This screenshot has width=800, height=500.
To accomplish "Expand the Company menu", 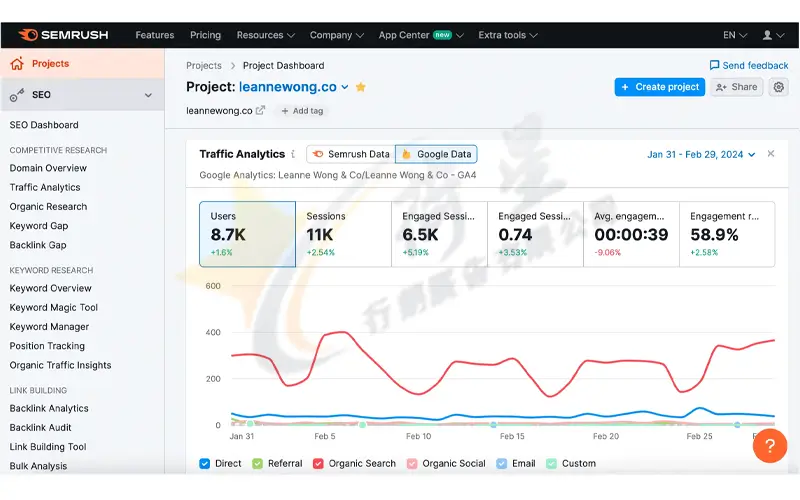I will [x=336, y=35].
